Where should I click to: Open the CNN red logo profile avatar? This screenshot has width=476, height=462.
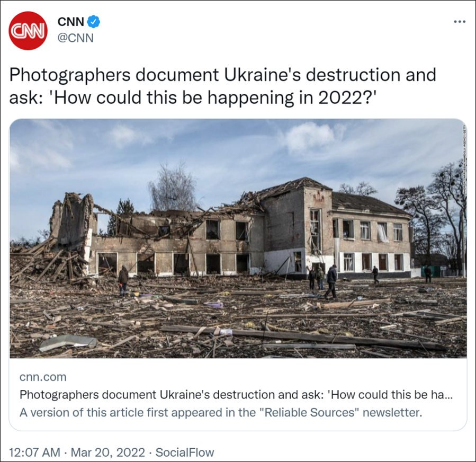pyautogui.click(x=28, y=30)
